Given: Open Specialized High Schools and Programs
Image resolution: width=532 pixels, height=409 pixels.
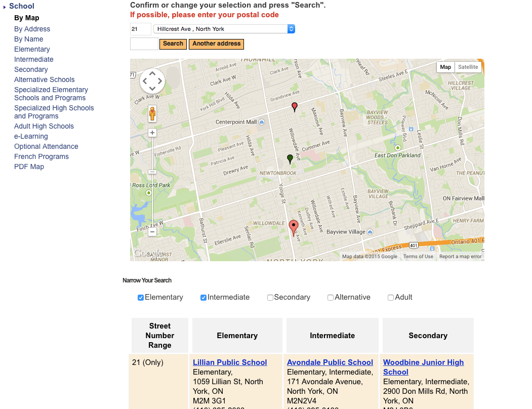Looking at the screenshot, I should [x=54, y=112].
